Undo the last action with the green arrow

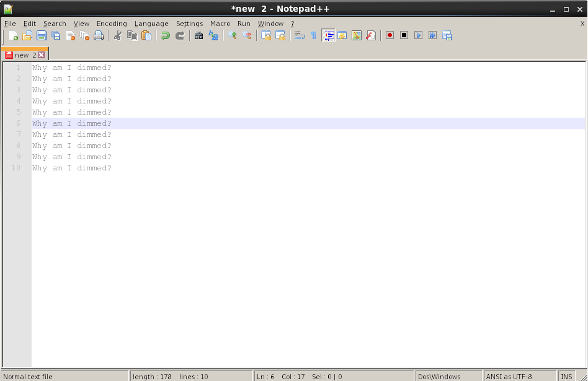click(x=166, y=35)
